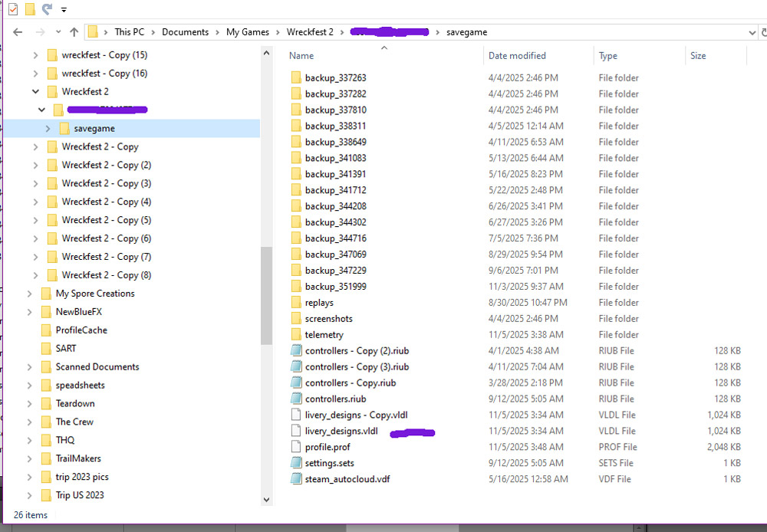Click Documents in the breadcrumb path
Screen dimensions: 767x532
pyautogui.click(x=185, y=32)
